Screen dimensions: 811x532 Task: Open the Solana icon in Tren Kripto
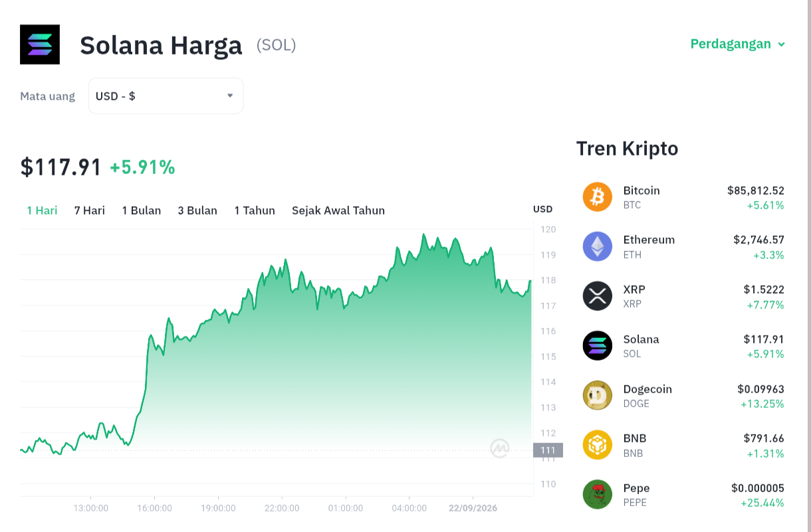pos(597,346)
